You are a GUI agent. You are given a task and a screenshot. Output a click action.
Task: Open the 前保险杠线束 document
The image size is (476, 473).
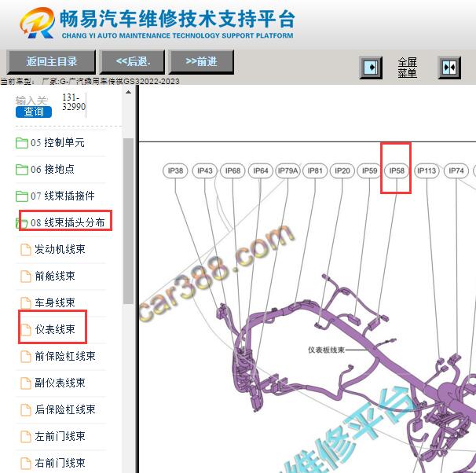65,356
